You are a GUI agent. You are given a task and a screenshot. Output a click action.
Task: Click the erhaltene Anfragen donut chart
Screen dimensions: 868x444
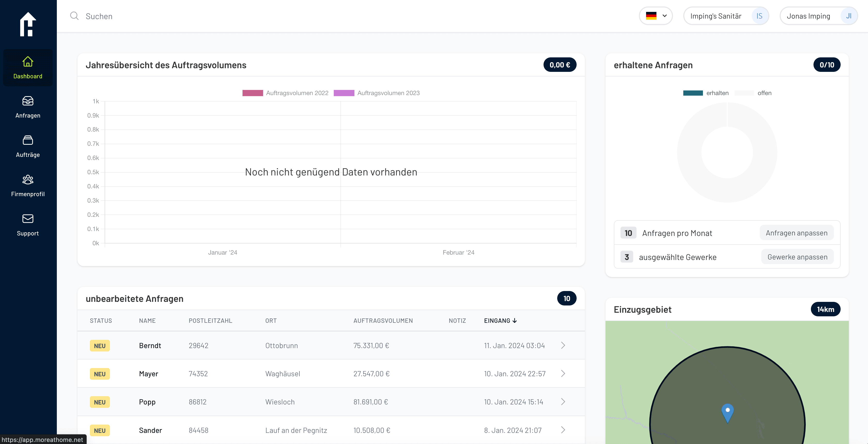(727, 152)
